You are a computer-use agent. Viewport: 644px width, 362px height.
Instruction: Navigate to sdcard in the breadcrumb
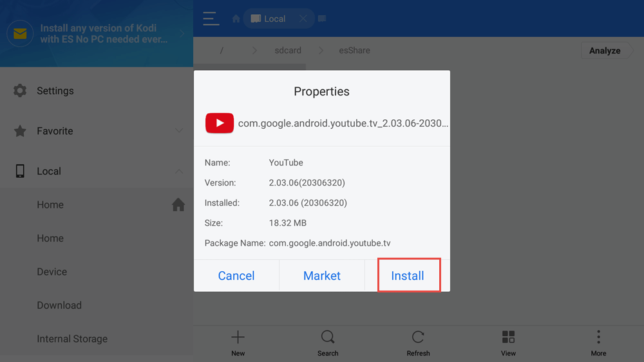coord(288,50)
